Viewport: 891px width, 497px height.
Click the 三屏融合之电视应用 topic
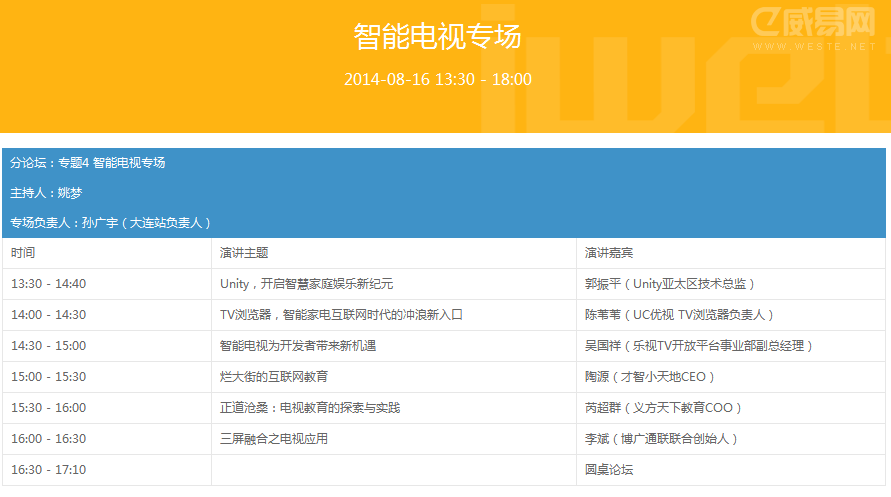(274, 439)
